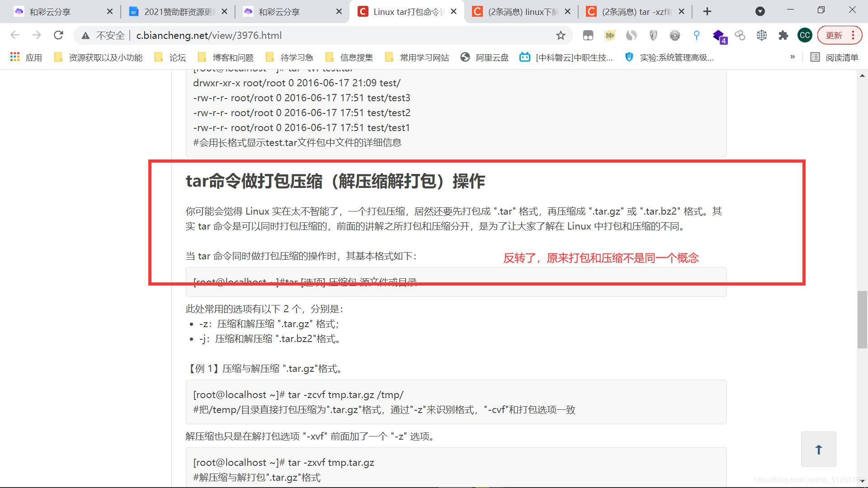Click the gray swirl extension icon
This screenshot has height=488, width=868.
coord(632,35)
